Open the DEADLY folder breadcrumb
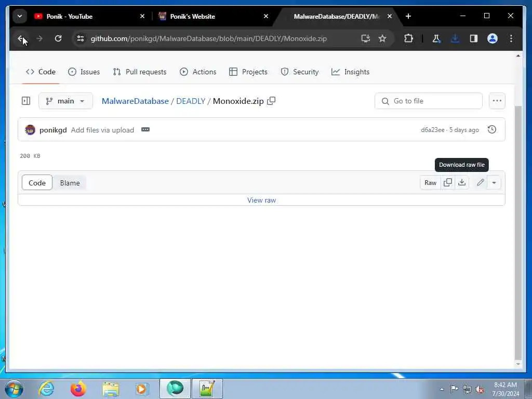532x399 pixels. [x=191, y=101]
